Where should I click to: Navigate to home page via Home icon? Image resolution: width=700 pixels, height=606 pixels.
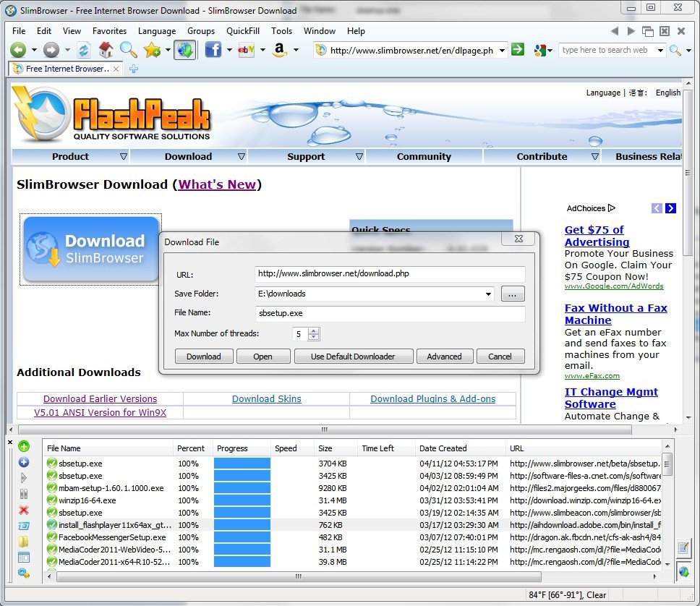pyautogui.click(x=106, y=50)
